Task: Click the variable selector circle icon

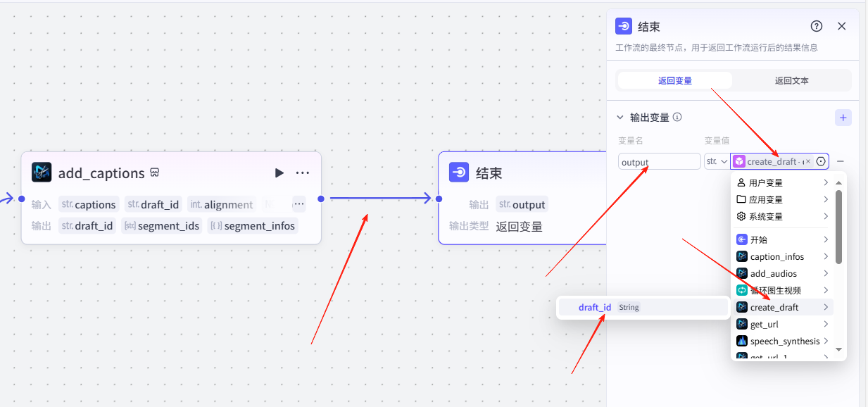Action: (821, 161)
